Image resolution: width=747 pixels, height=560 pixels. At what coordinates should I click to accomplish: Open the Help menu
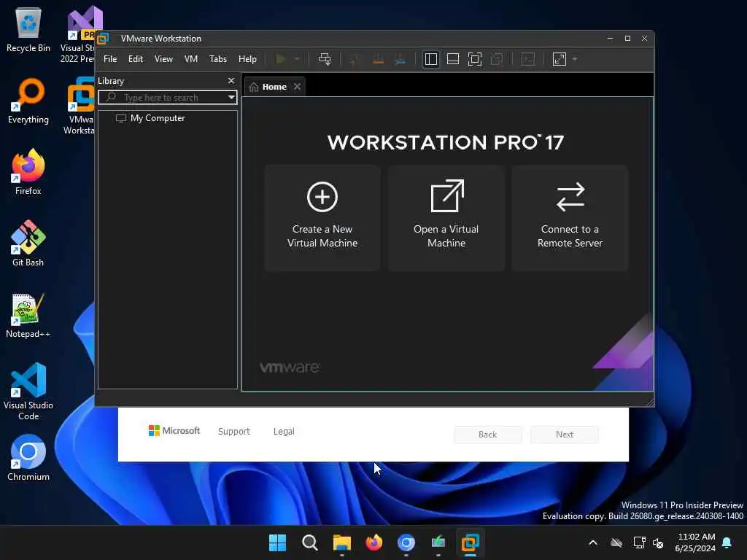[248, 59]
